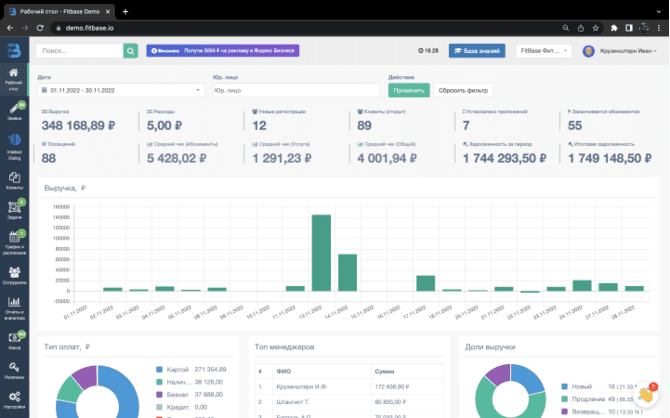Image resolution: width=670 pixels, height=418 pixels.
Task: Click the Применить button
Action: click(408, 90)
